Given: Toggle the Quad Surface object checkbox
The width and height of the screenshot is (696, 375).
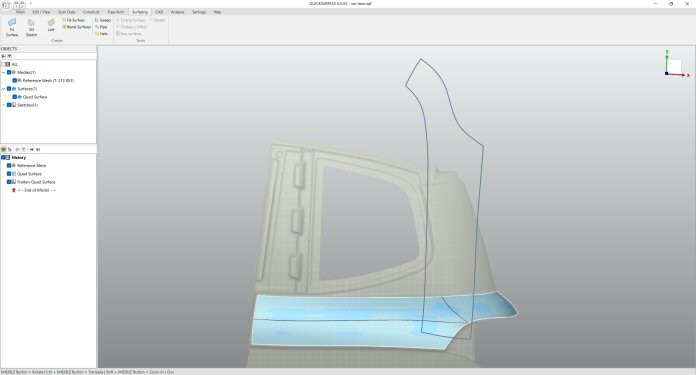Looking at the screenshot, I should (x=15, y=97).
